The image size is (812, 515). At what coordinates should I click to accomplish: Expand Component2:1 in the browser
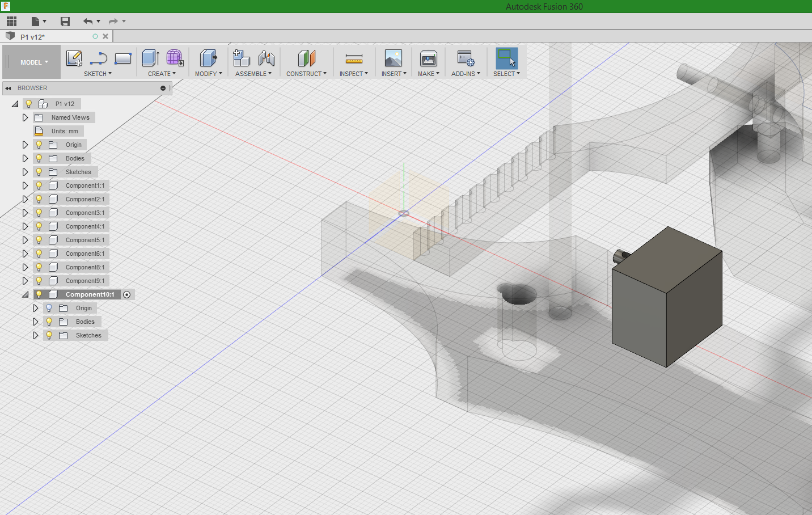tap(25, 199)
